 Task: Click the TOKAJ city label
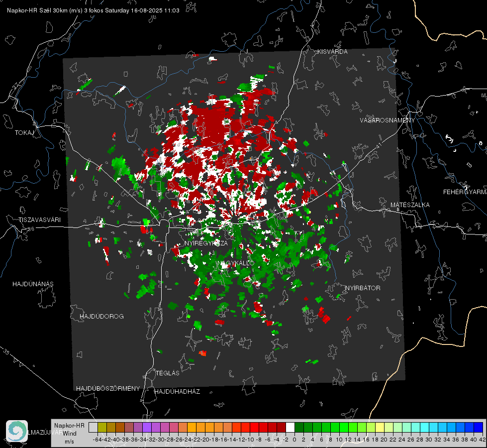[24, 133]
